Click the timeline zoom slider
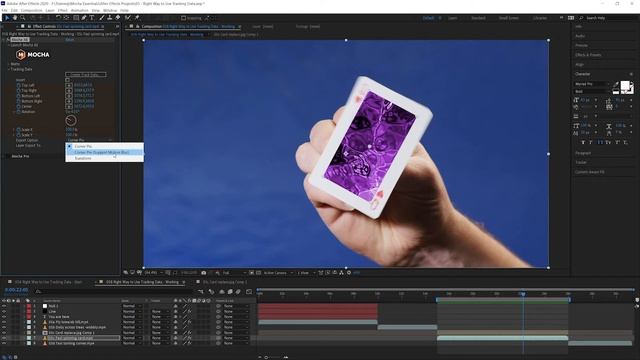 point(267,358)
